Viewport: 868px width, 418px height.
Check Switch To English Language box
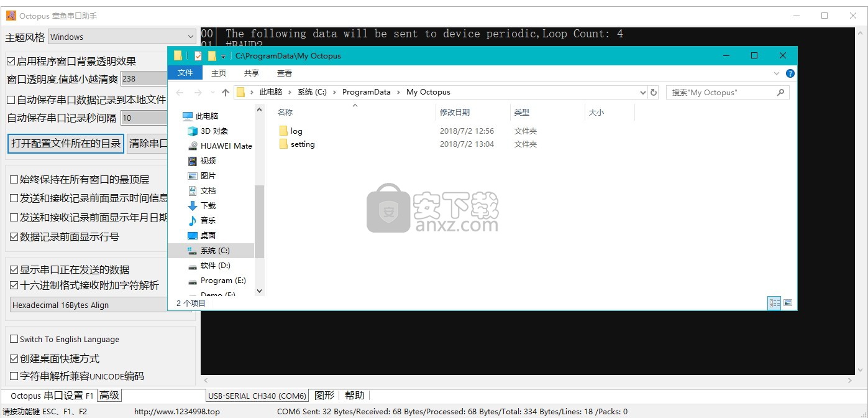click(x=14, y=340)
